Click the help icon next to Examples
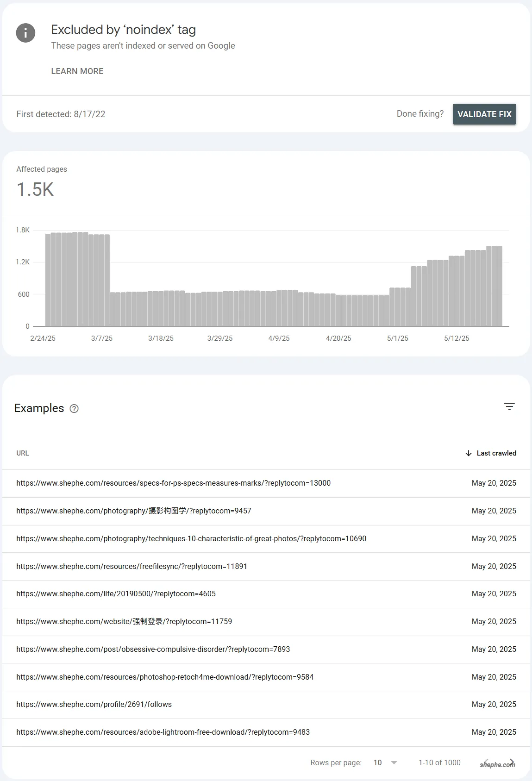Image resolution: width=532 pixels, height=781 pixels. (74, 408)
